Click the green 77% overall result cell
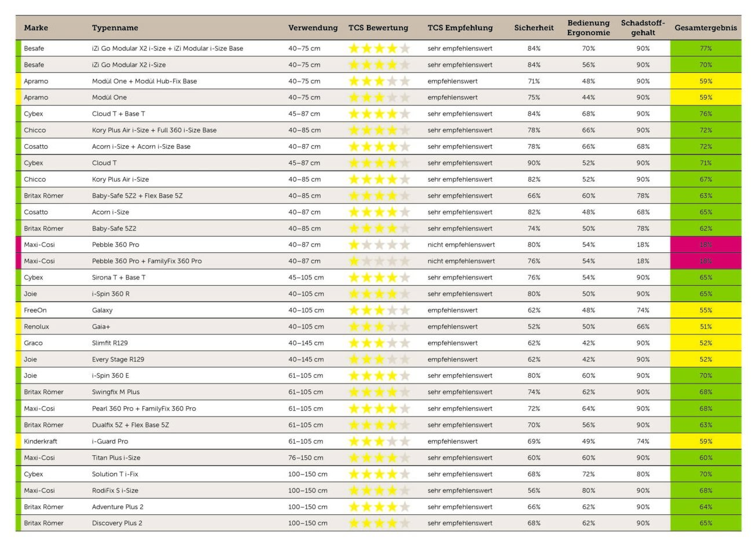 (706, 49)
